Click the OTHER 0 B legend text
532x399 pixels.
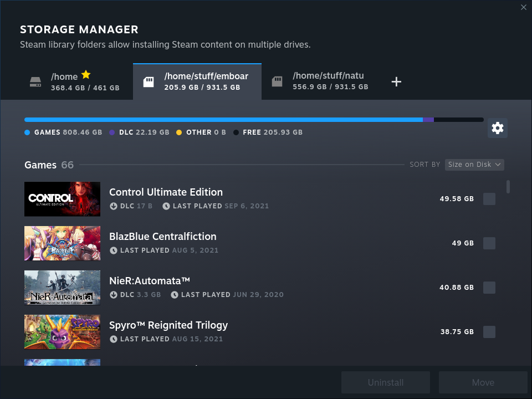coord(206,132)
